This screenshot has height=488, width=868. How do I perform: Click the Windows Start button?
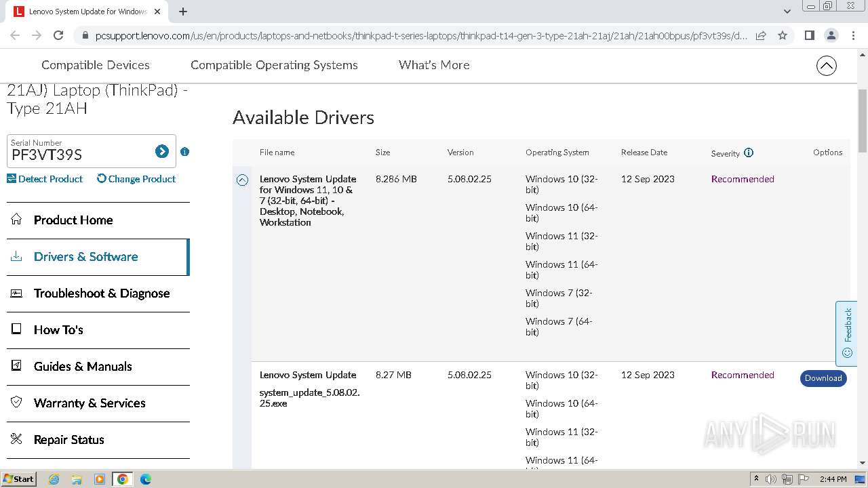coord(18,479)
